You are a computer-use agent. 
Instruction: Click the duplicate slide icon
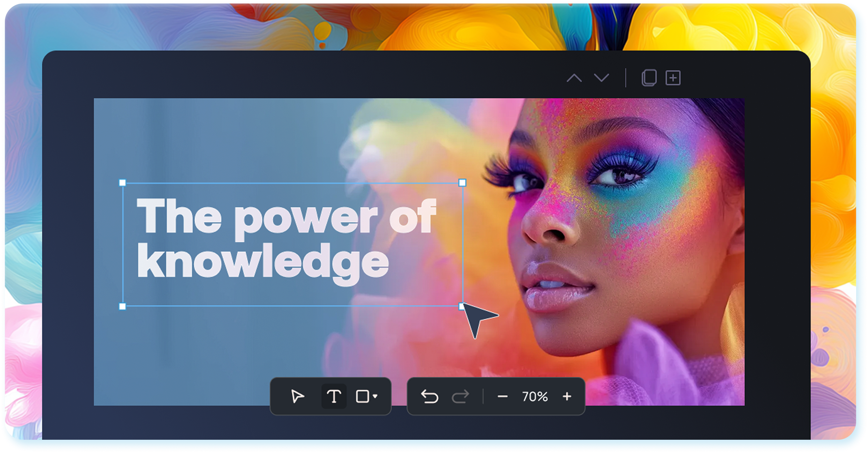pos(649,77)
